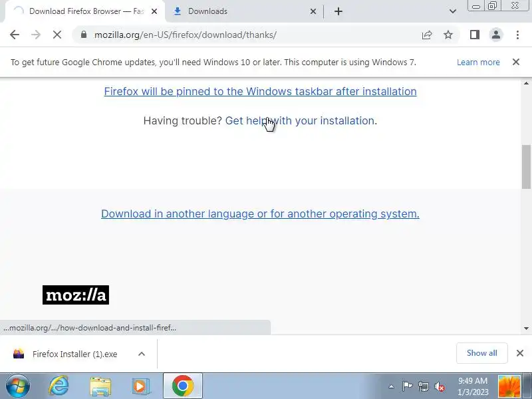Share this page using share icon
This screenshot has width=532, height=399.
427,35
